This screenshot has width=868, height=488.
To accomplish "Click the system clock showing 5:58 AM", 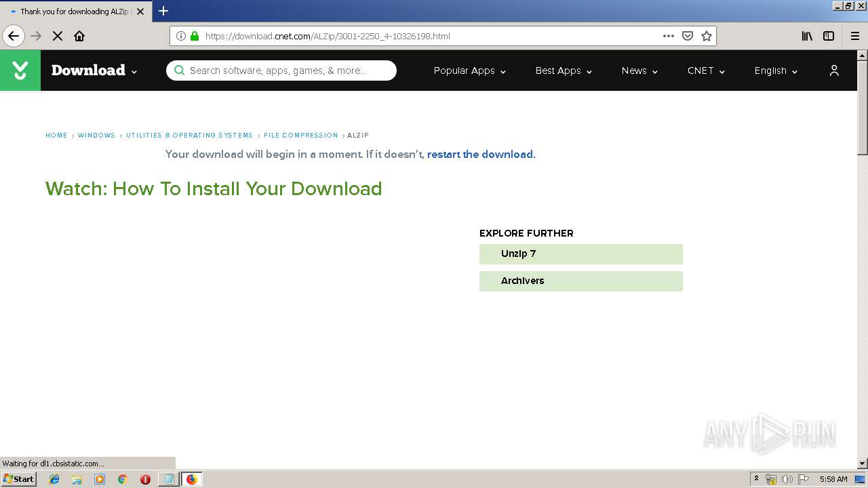I will 833,479.
